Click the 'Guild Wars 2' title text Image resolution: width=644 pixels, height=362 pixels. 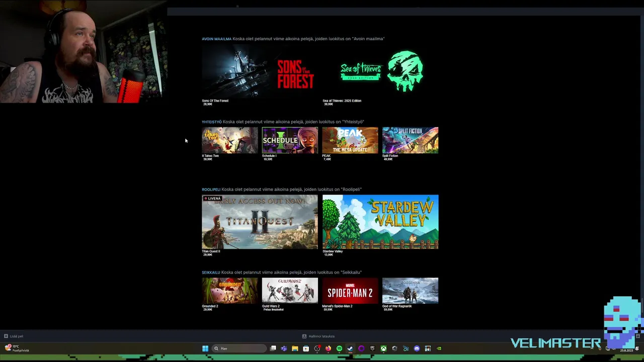point(271,306)
